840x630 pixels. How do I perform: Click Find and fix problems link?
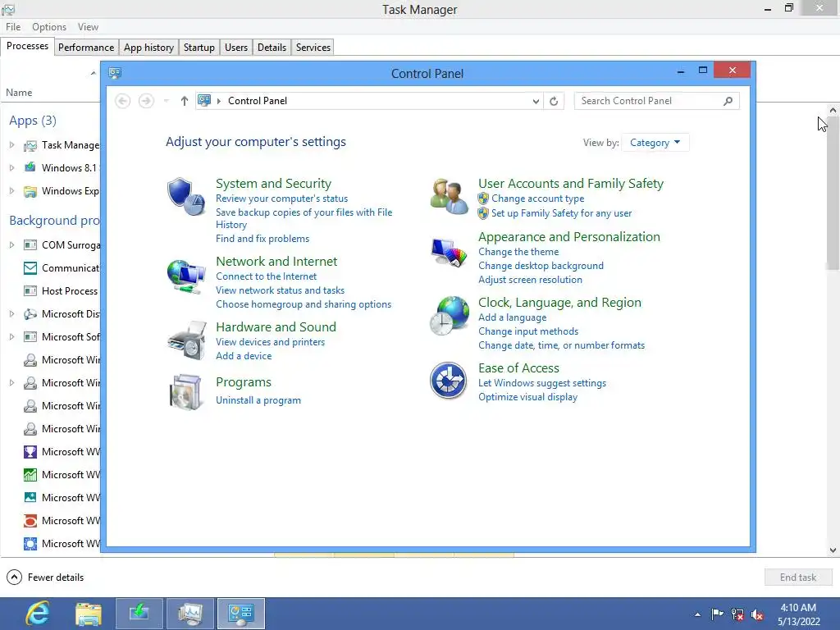pyautogui.click(x=262, y=239)
